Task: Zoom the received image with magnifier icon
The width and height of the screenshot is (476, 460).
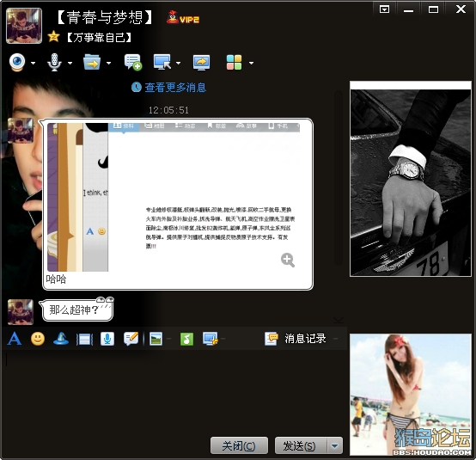Action: point(288,260)
